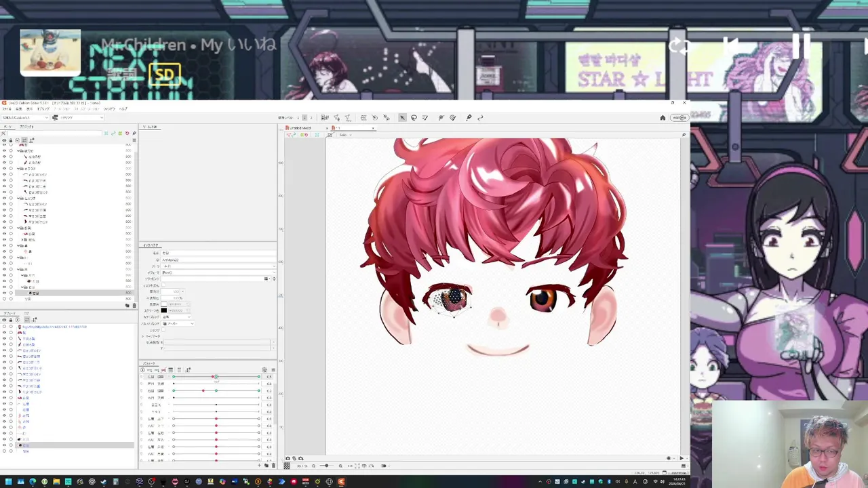Screen dimensions: 868x488
Task: Open Windows Start from the taskbar
Action: click(8, 482)
